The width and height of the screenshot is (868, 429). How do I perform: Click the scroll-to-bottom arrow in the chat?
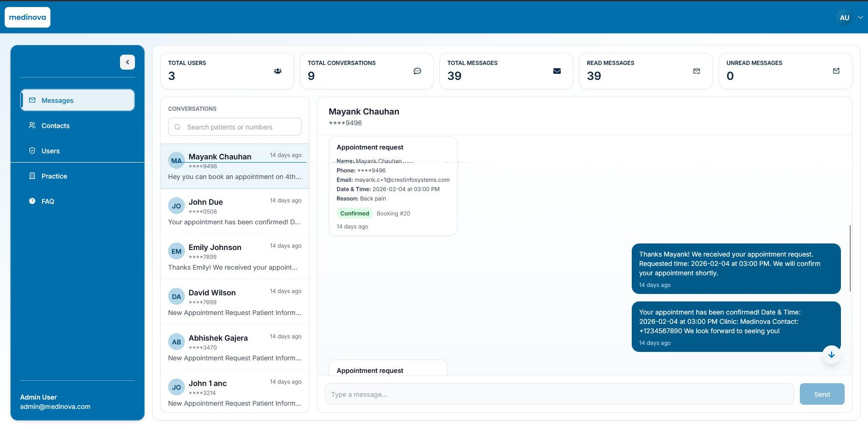(831, 355)
